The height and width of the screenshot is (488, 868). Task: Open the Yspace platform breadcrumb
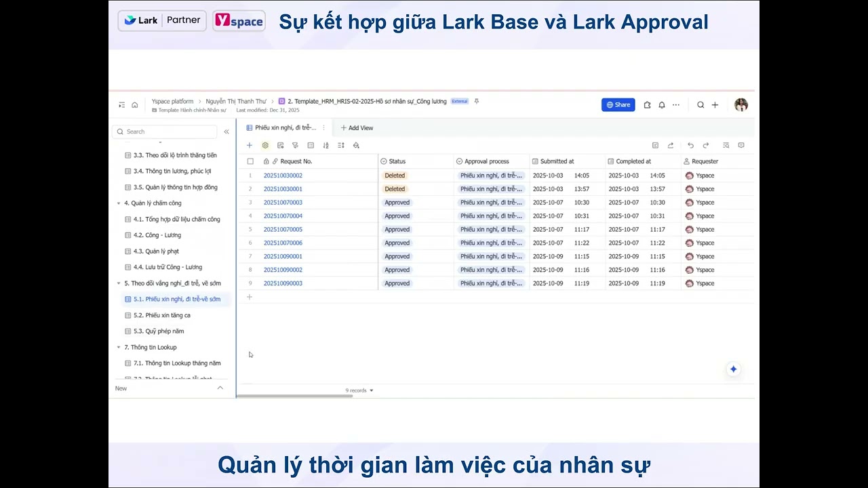point(172,101)
